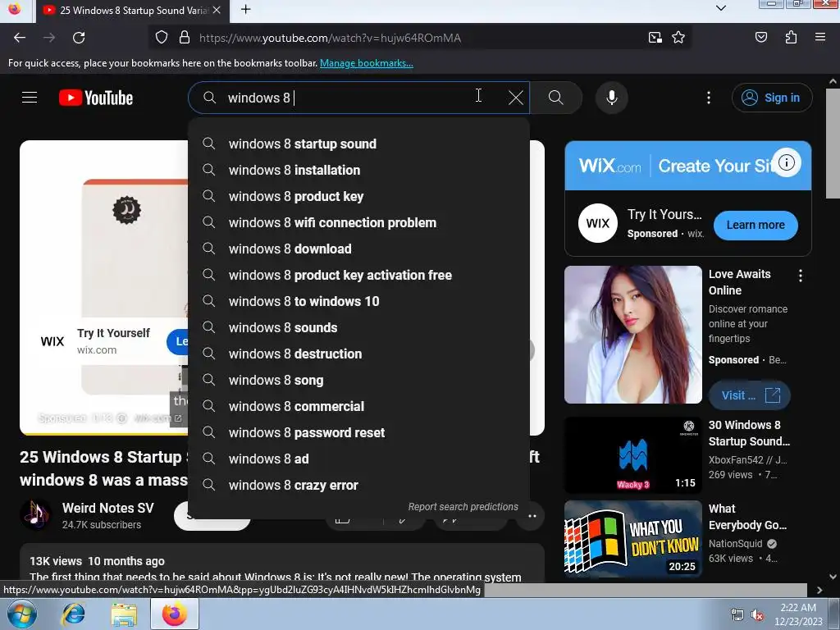
Task: Bookmark this page with the star icon
Action: [x=678, y=38]
